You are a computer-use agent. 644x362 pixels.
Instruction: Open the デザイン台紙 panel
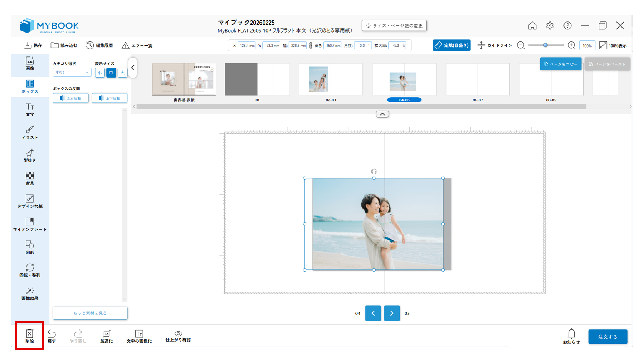(30, 202)
